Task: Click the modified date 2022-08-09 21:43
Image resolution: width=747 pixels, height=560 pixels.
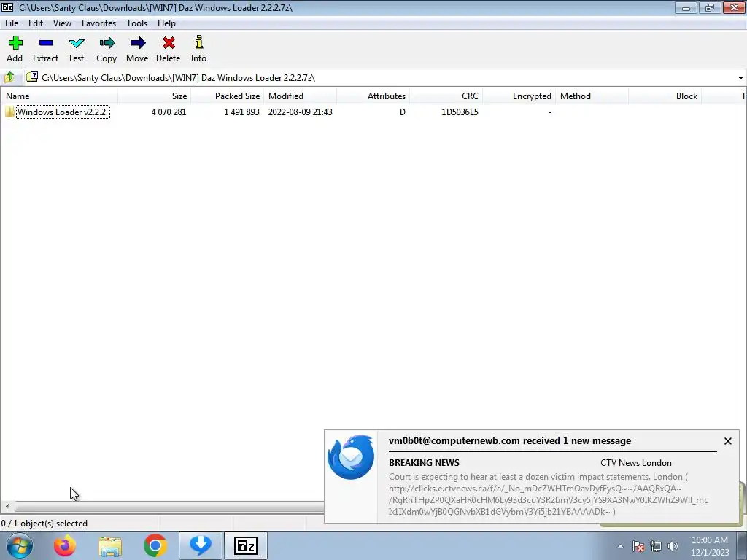Action: (x=300, y=112)
